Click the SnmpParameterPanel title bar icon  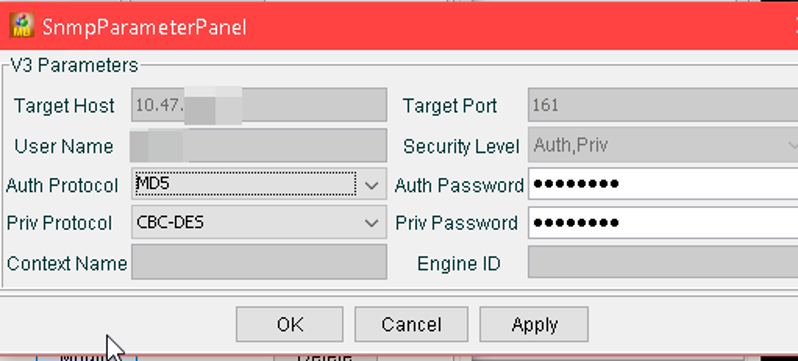(x=21, y=26)
